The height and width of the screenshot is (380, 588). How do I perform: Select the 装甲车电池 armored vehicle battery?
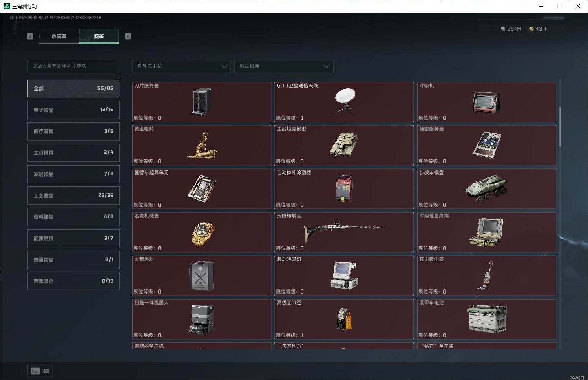pos(486,319)
